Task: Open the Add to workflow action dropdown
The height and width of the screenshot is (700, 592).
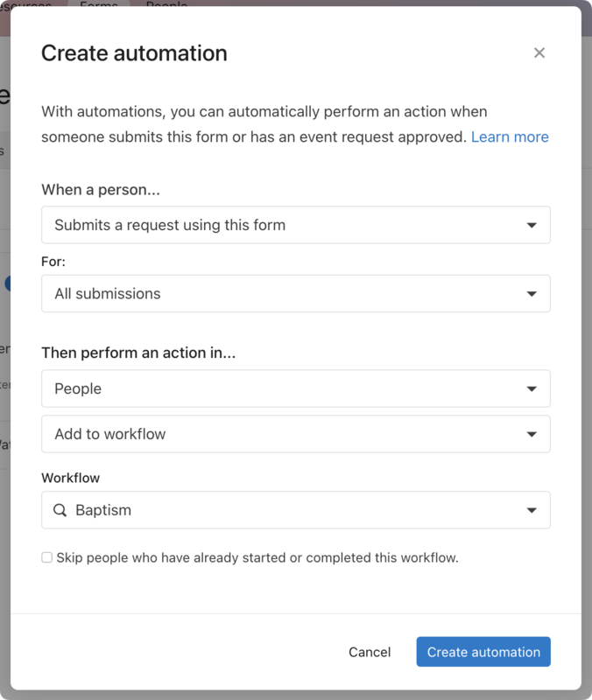Action: click(295, 434)
